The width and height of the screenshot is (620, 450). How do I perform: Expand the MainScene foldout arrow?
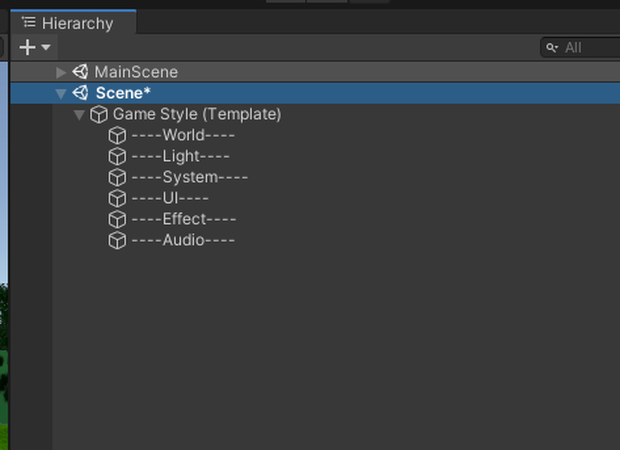[61, 72]
